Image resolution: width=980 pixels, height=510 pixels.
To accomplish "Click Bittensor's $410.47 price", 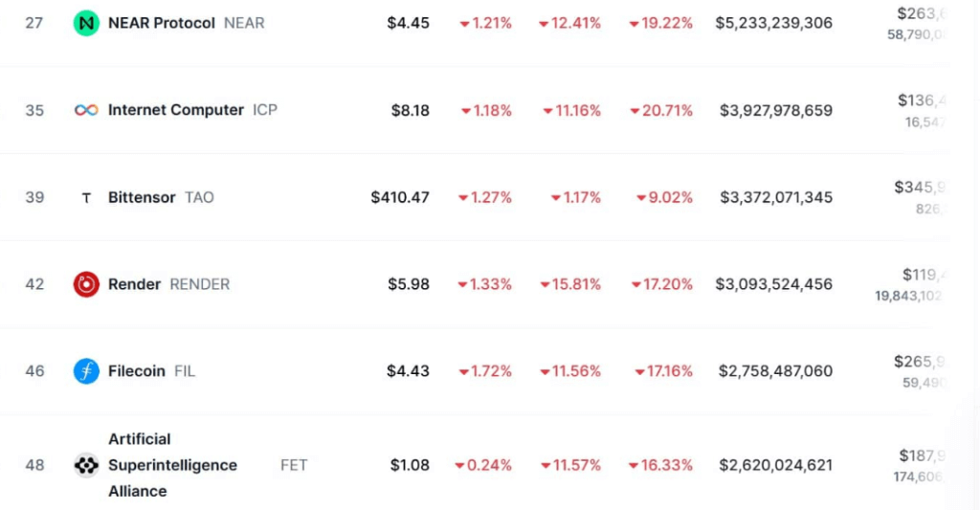I will pyautogui.click(x=400, y=197).
